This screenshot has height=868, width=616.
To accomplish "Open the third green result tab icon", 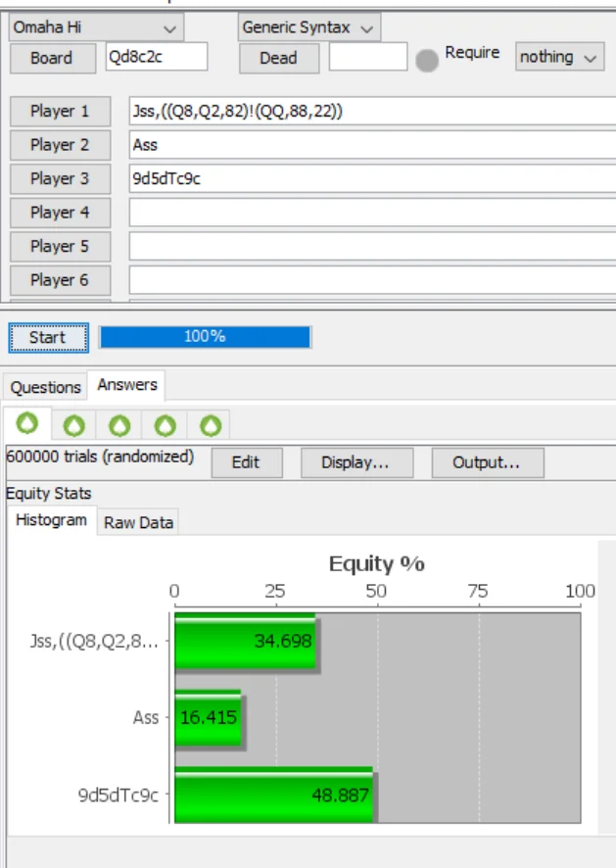I will coord(119,426).
